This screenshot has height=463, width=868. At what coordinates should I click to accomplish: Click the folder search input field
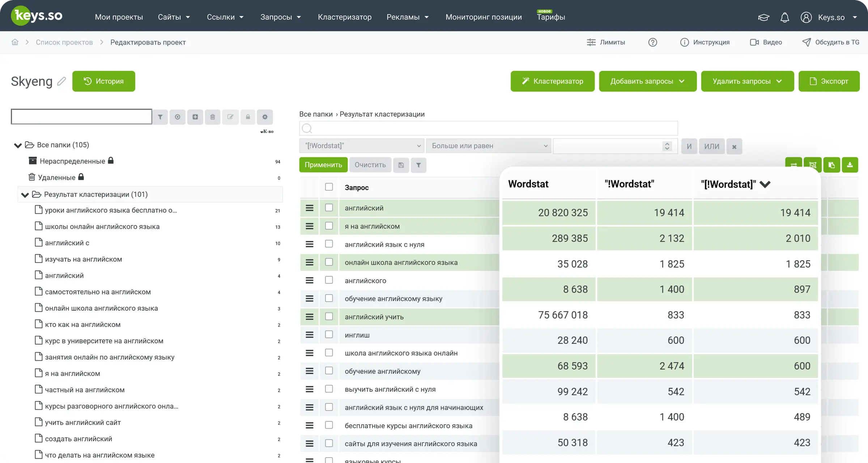[x=81, y=116]
